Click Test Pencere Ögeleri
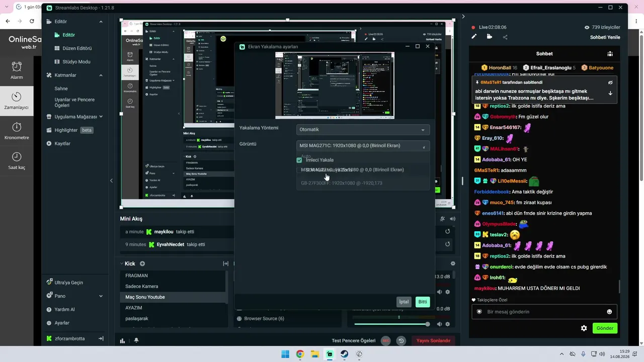The height and width of the screenshot is (362, 644). pyautogui.click(x=353, y=340)
